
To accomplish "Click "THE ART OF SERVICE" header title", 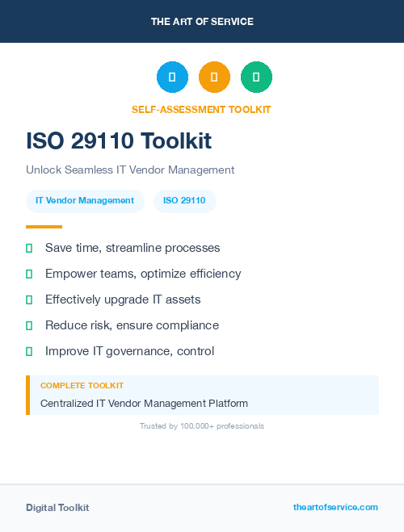I will tap(202, 22).
